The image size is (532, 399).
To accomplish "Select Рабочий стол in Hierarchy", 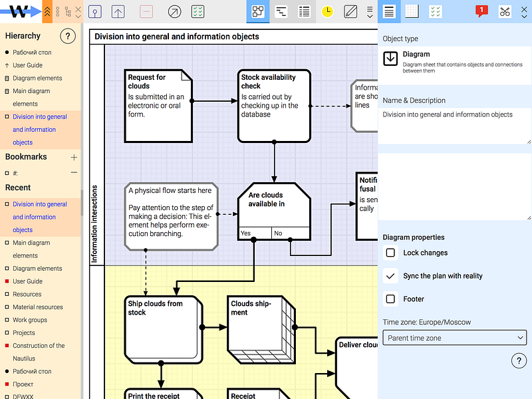I will (32, 53).
